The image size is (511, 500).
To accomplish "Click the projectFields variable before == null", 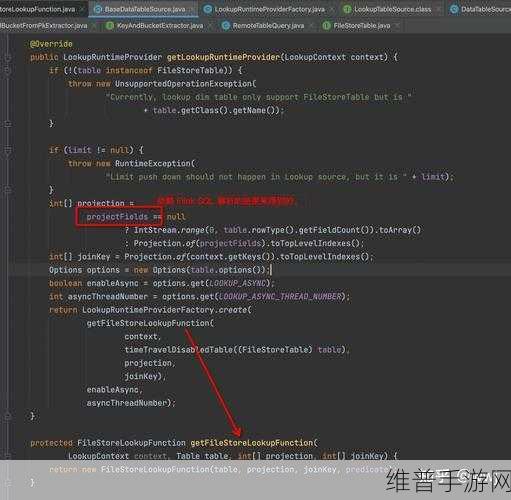I will coord(117,217).
